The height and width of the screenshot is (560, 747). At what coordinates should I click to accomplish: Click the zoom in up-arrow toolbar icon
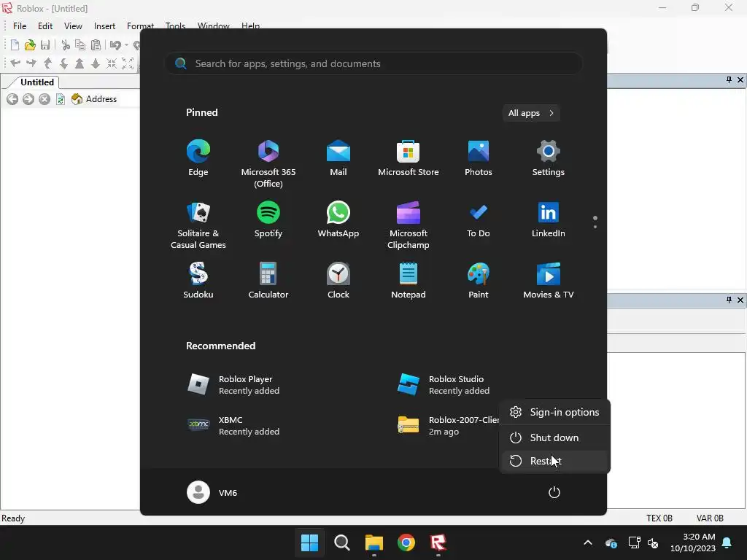(x=80, y=63)
